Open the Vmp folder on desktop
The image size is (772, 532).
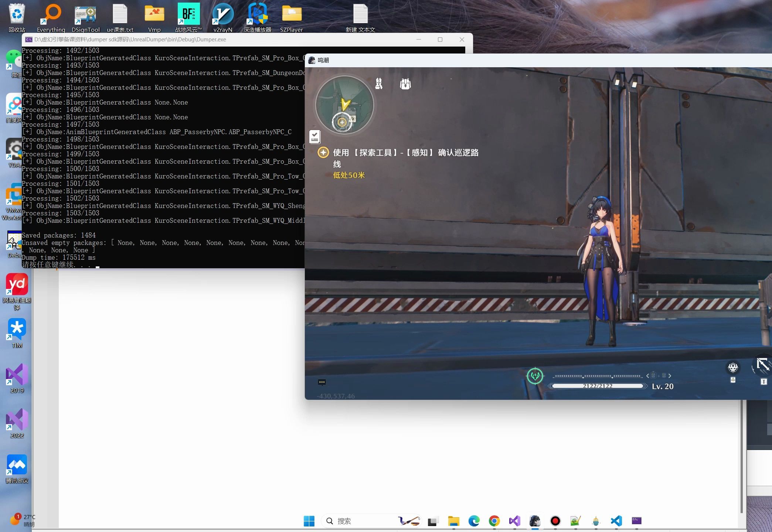pyautogui.click(x=154, y=18)
